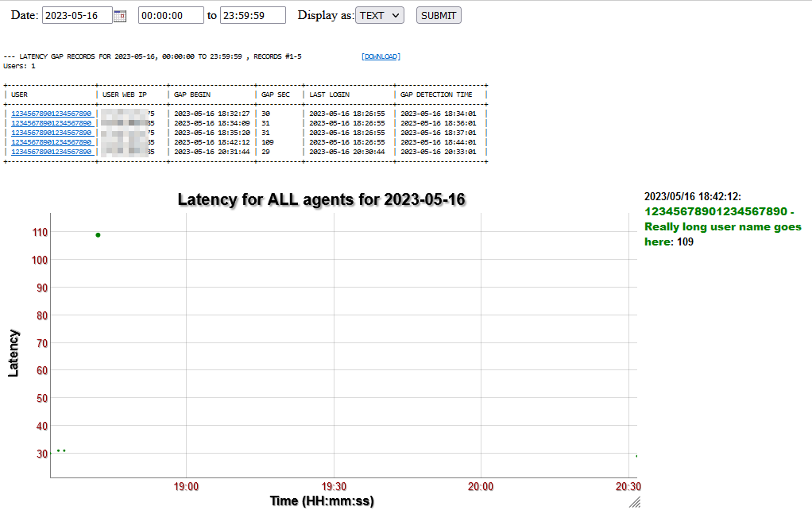Click gap sec value 30
Screen dimensions: 812x514
click(x=265, y=114)
